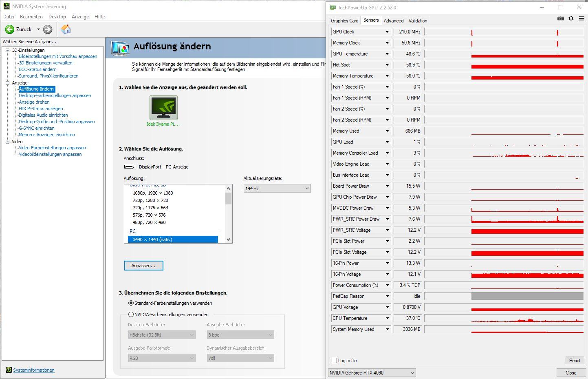Screen dimensions: 588x379
Task: Open the GPU Temperature sensor dropdown
Action: tap(387, 54)
